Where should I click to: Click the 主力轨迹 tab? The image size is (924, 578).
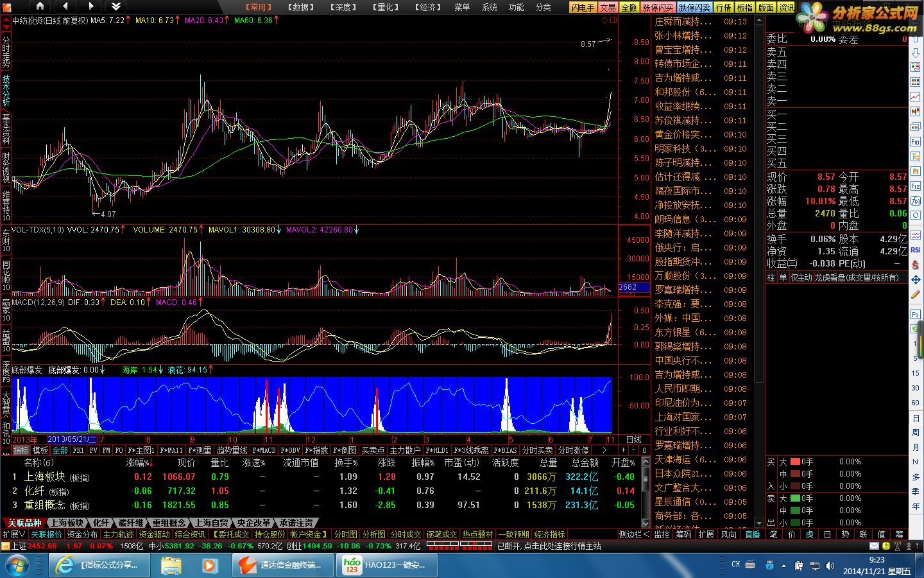(118, 534)
